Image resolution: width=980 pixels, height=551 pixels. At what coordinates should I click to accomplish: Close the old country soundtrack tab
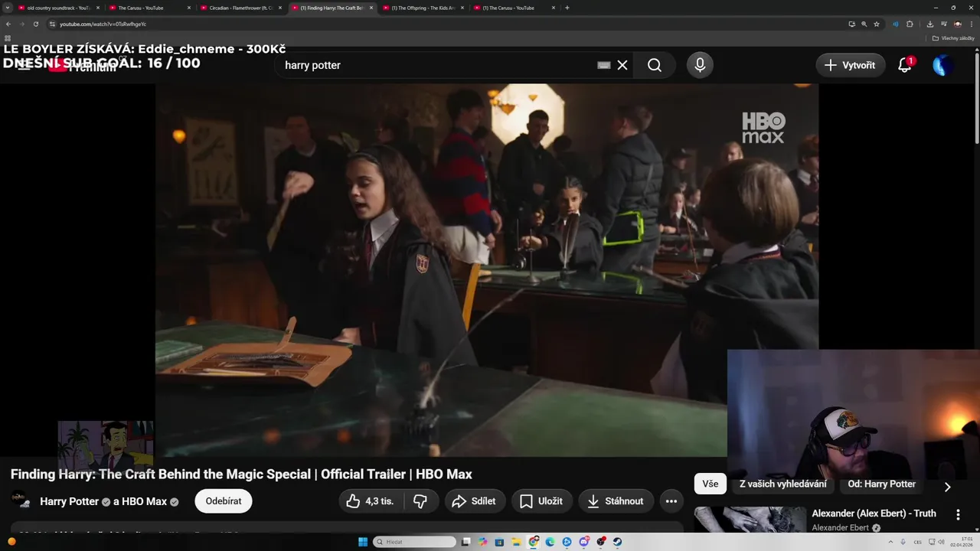pyautogui.click(x=98, y=8)
